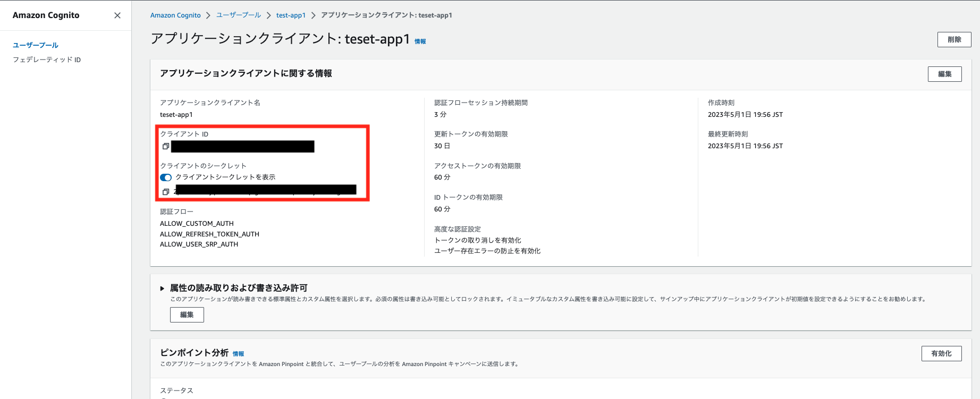Close the Amazon Cognito side navigation
Screen dimensions: 980x399
[x=117, y=15]
